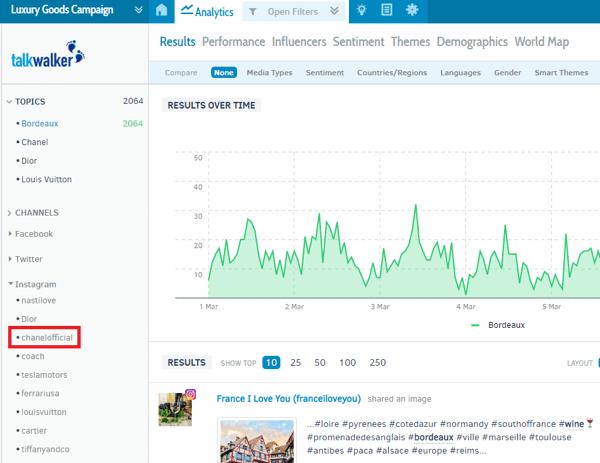Expand the Open Filters double chevron
This screenshot has width=600, height=463.
click(334, 11)
